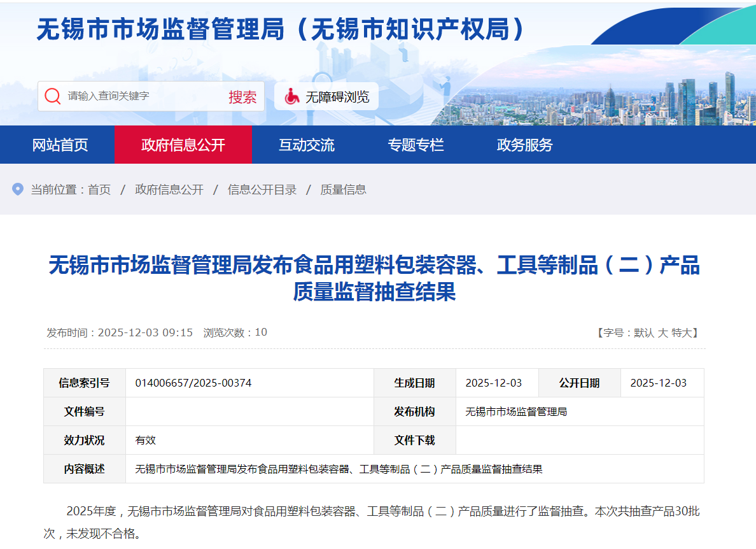Open the 信息公开目录 breadcrumb link
Viewport: 756px width, 549px height.
pos(262,190)
